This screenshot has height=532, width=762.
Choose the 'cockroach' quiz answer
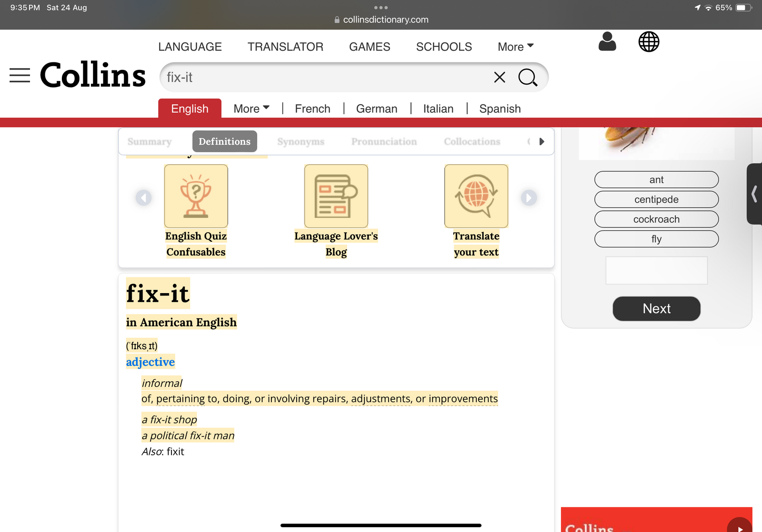click(656, 219)
